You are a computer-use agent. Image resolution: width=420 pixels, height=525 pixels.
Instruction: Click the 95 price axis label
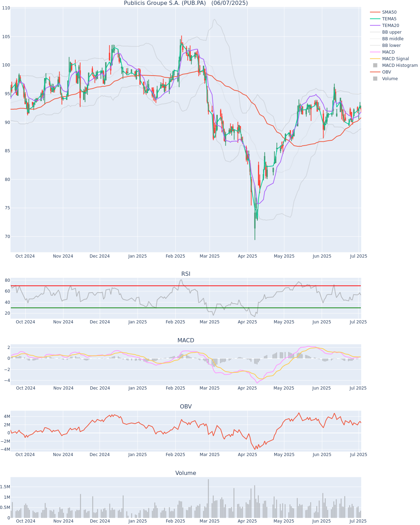(x=7, y=94)
